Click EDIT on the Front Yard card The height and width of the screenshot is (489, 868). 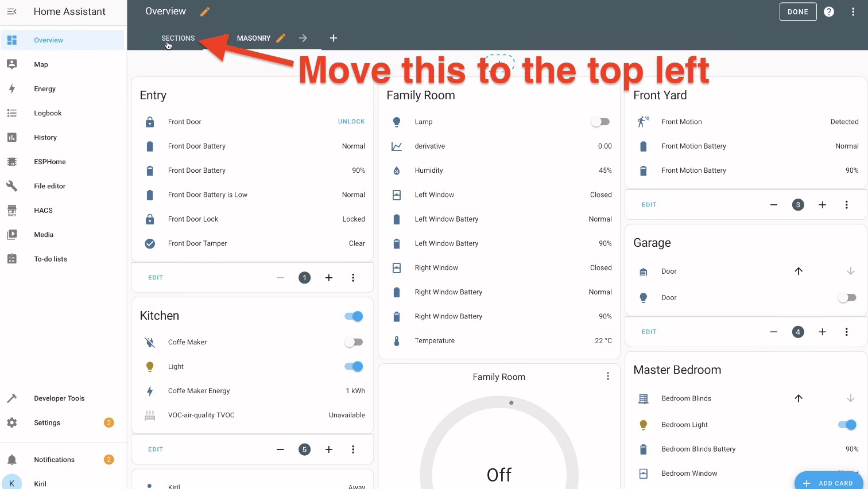pos(649,205)
